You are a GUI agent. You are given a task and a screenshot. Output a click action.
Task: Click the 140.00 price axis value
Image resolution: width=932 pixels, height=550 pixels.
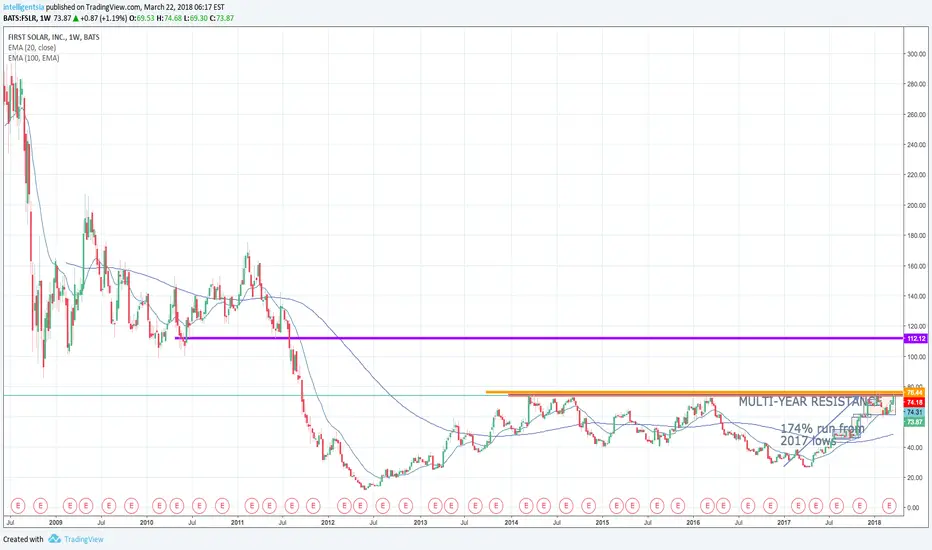click(x=916, y=296)
